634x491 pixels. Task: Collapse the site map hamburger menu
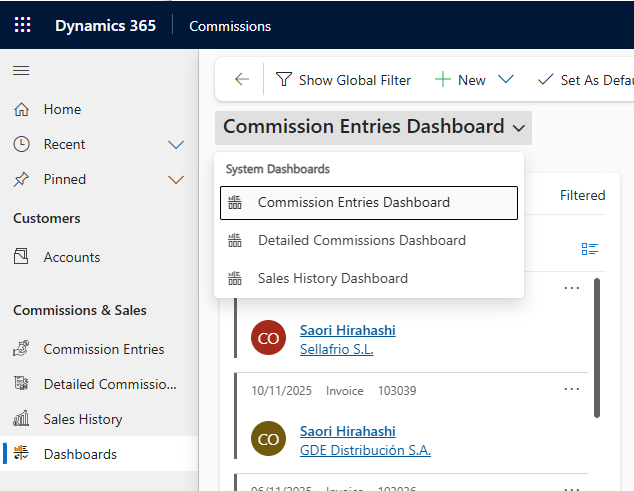click(21, 70)
